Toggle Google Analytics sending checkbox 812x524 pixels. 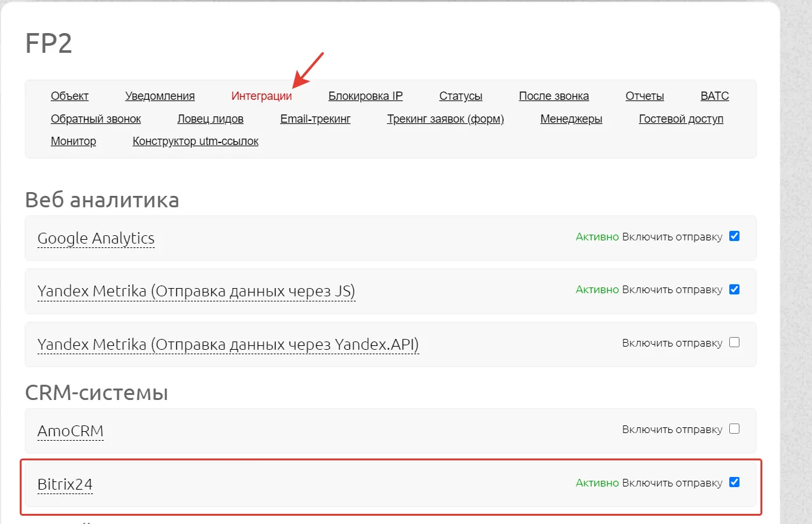pos(734,236)
